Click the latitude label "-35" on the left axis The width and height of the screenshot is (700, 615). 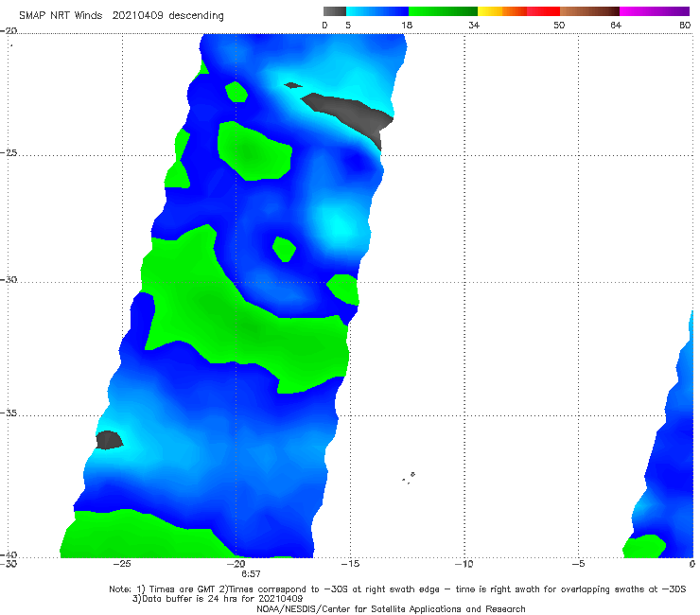click(9, 413)
